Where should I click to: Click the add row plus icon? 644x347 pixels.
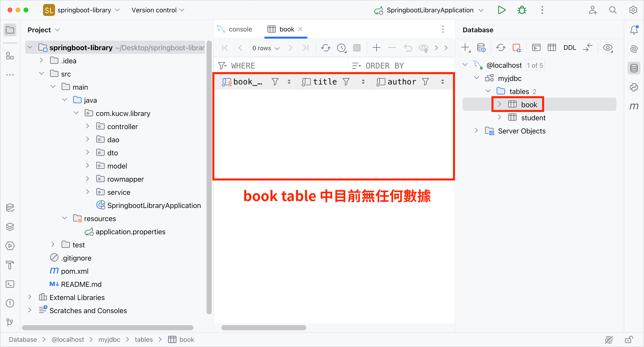376,48
